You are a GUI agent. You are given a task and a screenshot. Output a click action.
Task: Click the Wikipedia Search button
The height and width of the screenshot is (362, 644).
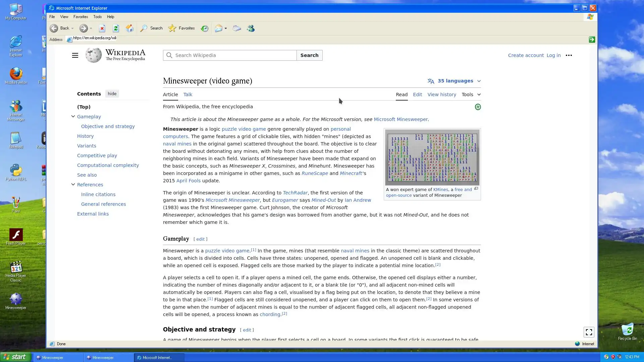(x=309, y=55)
